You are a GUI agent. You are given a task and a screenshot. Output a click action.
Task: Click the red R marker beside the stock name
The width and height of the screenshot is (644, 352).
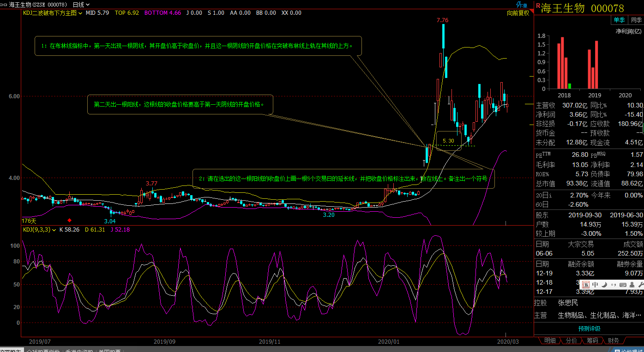coord(537,6)
